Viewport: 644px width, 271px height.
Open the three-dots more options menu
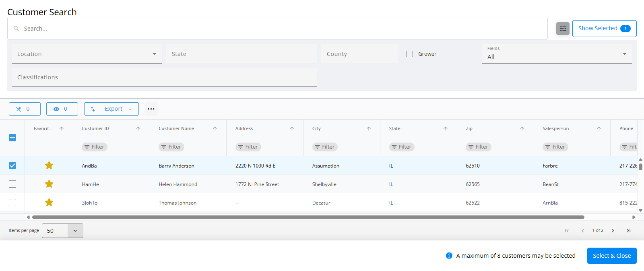[151, 109]
